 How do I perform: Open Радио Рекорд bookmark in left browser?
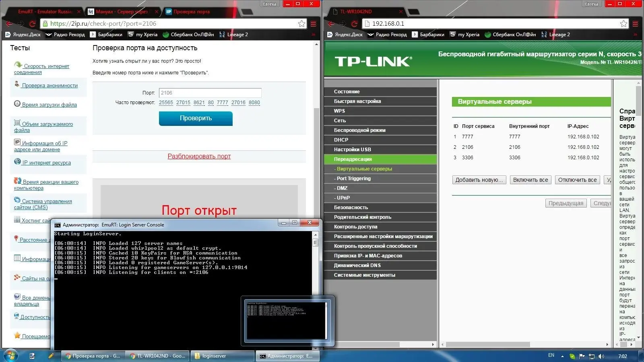(65, 35)
